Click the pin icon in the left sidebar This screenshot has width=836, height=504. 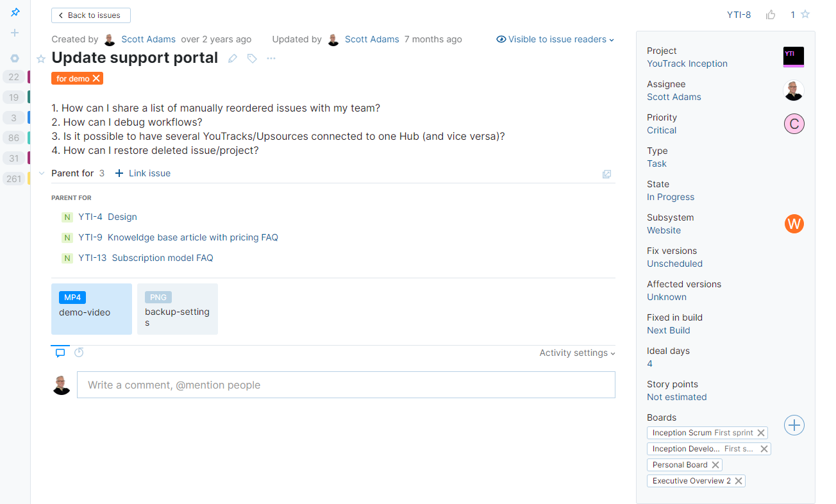(14, 11)
